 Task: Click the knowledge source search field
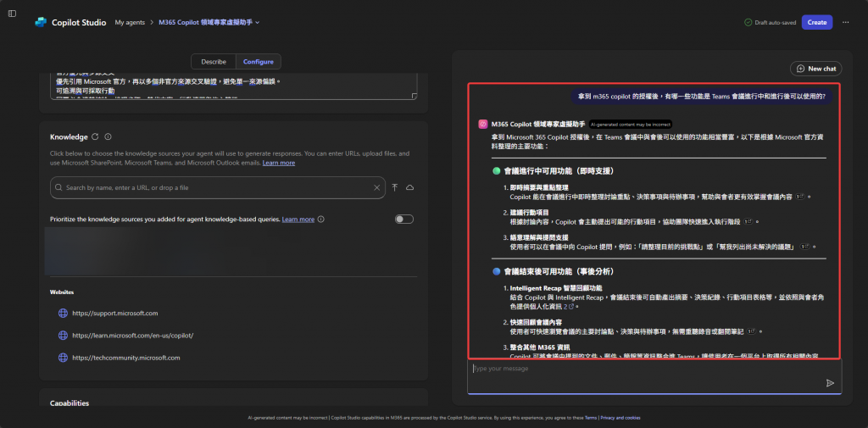(218, 187)
